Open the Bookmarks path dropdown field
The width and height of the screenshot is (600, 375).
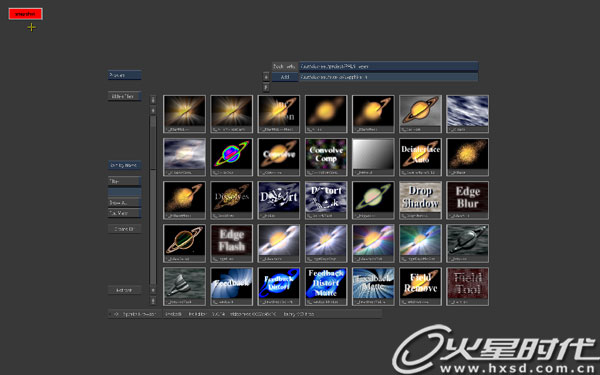tap(388, 66)
